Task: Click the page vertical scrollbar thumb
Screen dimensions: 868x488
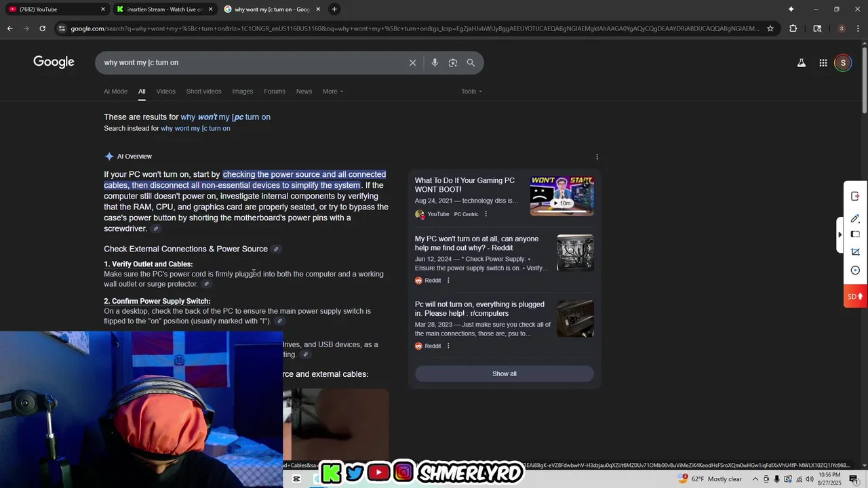Action: click(864, 80)
